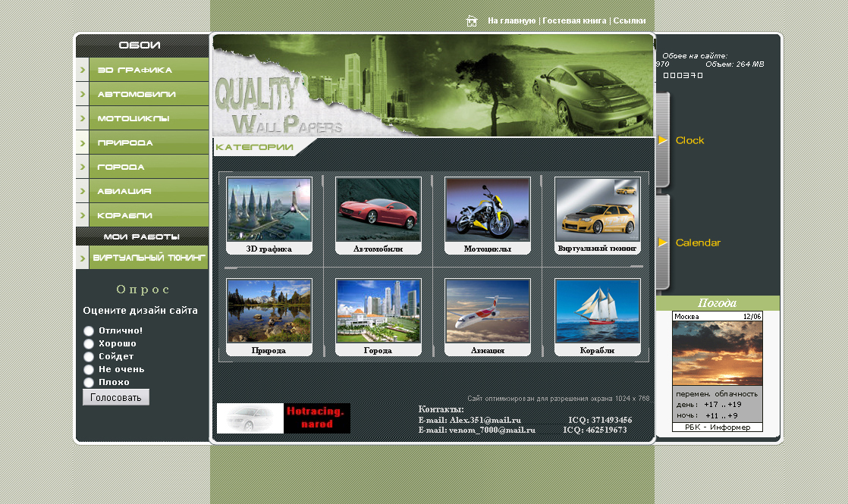Click the Авиация caption label

click(x=487, y=351)
